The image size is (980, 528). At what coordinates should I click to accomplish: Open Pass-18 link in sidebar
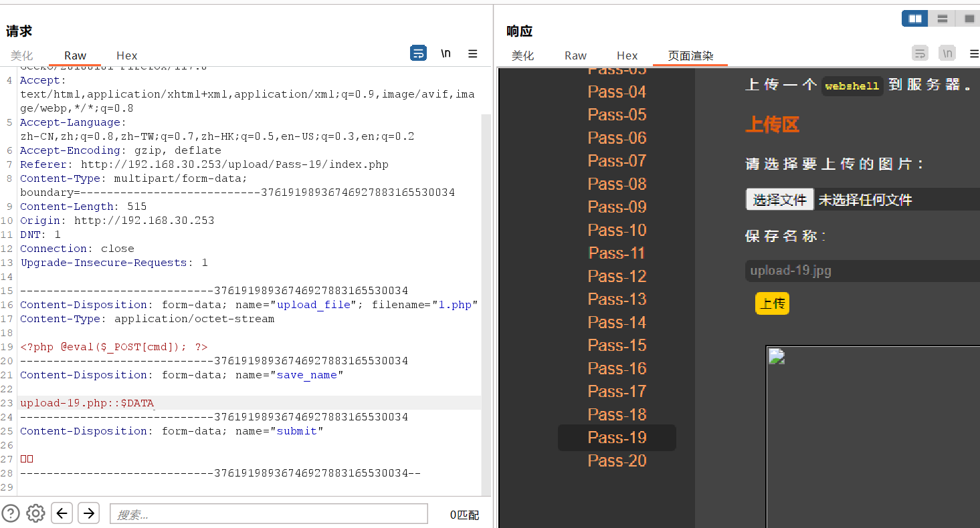click(617, 414)
